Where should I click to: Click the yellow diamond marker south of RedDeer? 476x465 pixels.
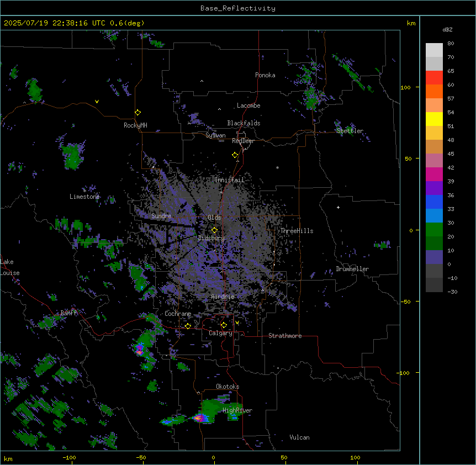tap(235, 155)
